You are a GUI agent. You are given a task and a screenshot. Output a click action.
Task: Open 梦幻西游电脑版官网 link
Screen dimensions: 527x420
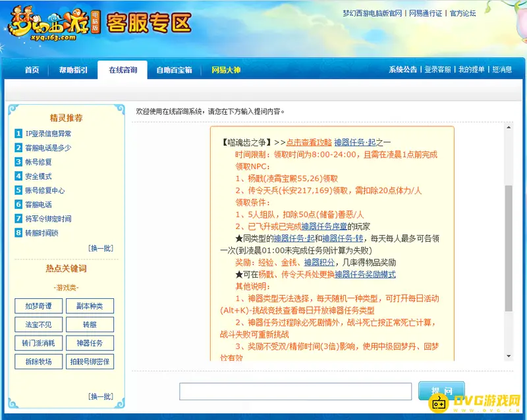[372, 13]
